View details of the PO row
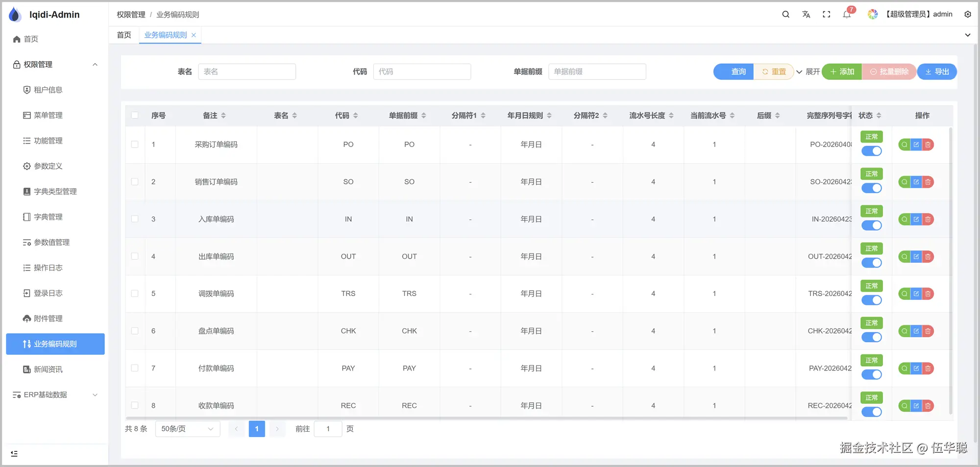 (904, 145)
